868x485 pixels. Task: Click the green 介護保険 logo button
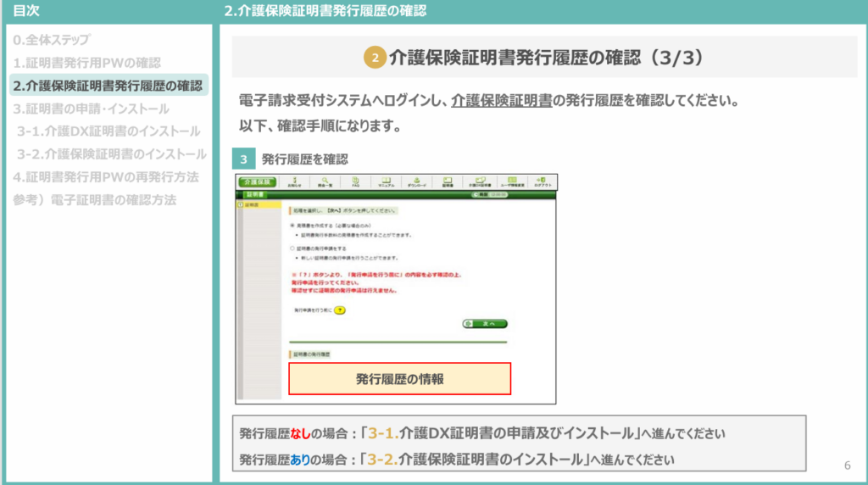point(257,182)
